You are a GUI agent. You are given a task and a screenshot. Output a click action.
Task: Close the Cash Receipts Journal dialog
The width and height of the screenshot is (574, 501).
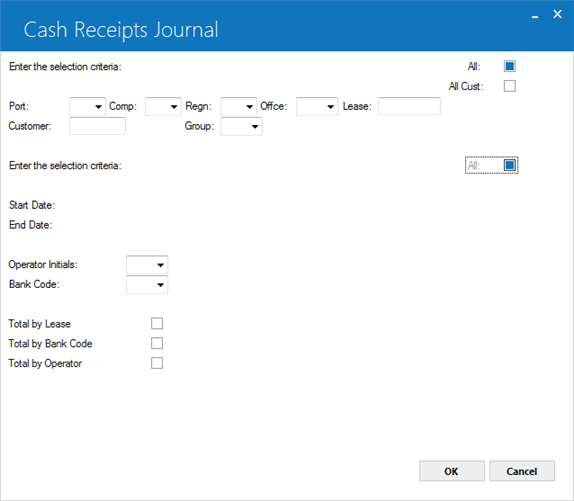pyautogui.click(x=557, y=14)
